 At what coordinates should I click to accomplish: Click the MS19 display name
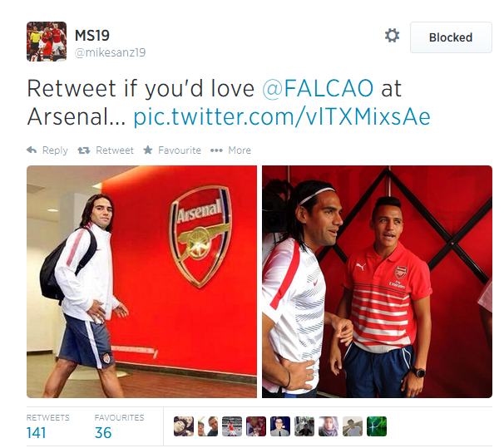pyautogui.click(x=92, y=36)
